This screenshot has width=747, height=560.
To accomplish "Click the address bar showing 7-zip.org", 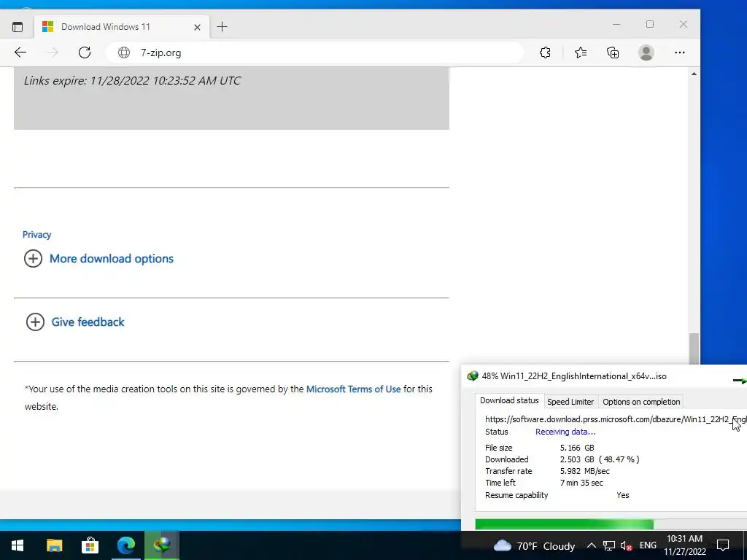I will point(314,52).
